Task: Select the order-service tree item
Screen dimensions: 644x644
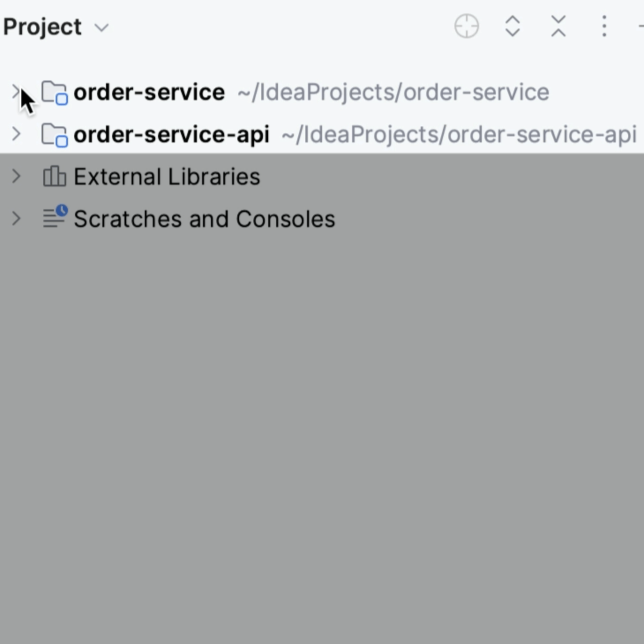Action: coord(149,92)
